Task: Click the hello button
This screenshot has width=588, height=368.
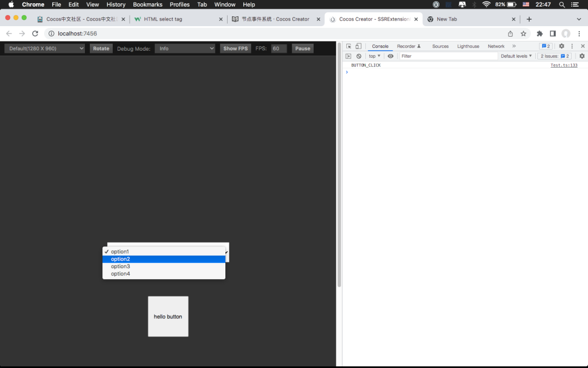Action: click(x=168, y=317)
